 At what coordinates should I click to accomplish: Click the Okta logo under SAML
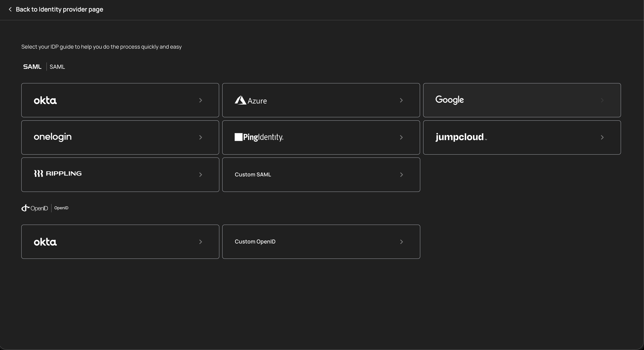[x=45, y=100]
